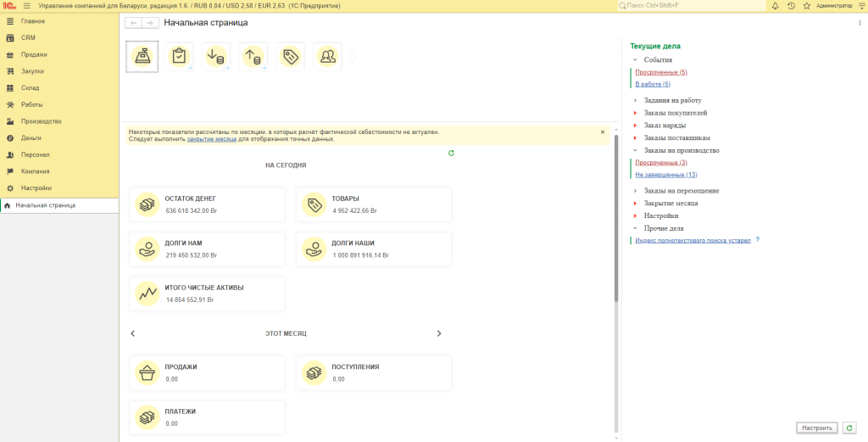The image size is (868, 442).
Task: Click the contacts people quick-action icon
Action: pos(327,56)
